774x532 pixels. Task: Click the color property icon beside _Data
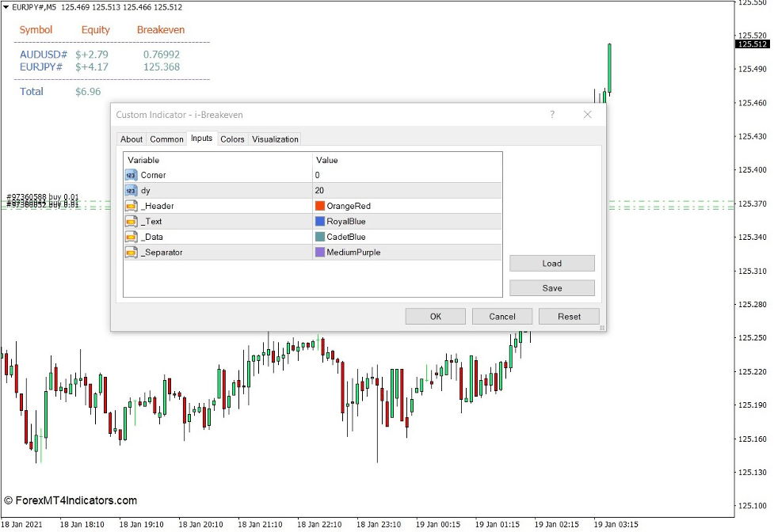tap(130, 236)
